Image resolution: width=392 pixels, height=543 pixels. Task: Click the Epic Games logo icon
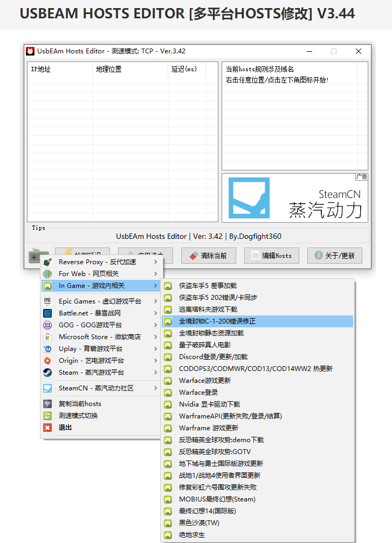click(x=47, y=301)
